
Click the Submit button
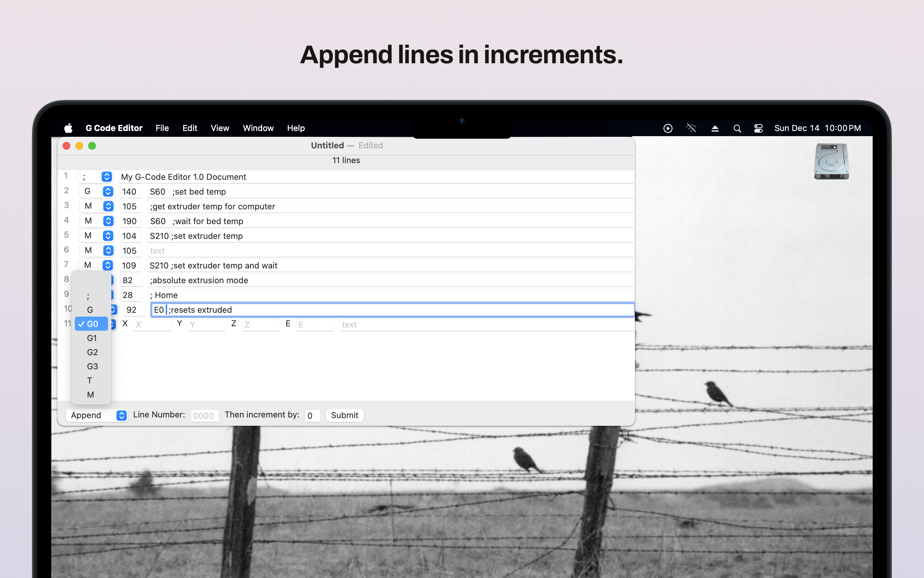[344, 415]
